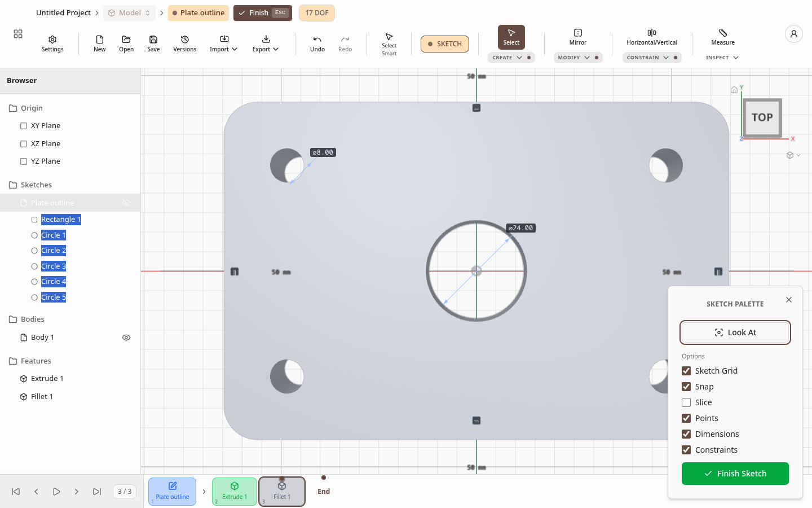Open the Measure tool

[723, 37]
